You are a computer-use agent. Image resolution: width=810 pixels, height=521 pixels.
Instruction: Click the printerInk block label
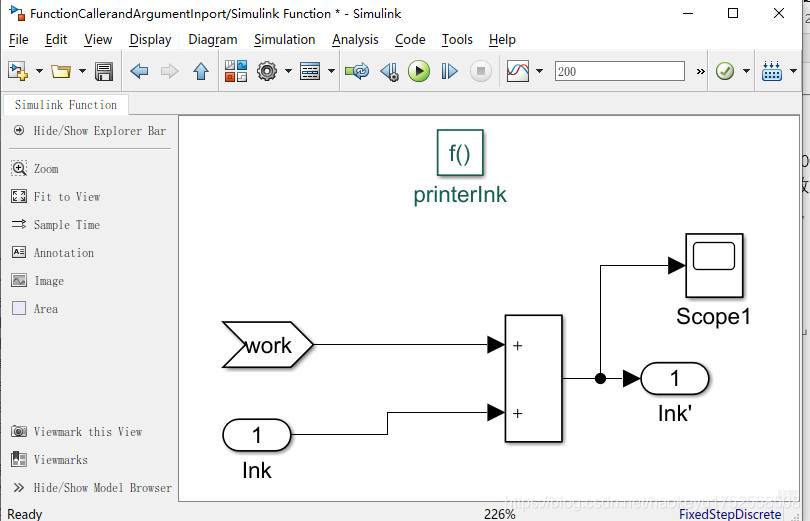click(460, 195)
